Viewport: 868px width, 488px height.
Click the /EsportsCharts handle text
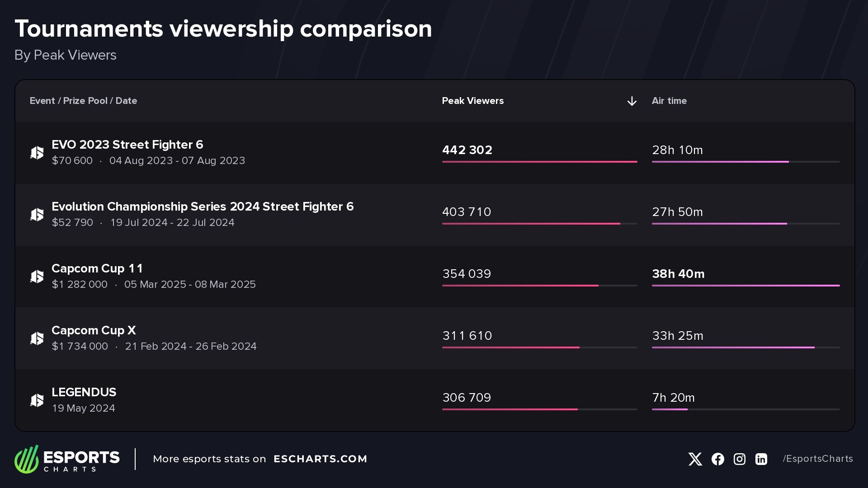pyautogui.click(x=817, y=459)
